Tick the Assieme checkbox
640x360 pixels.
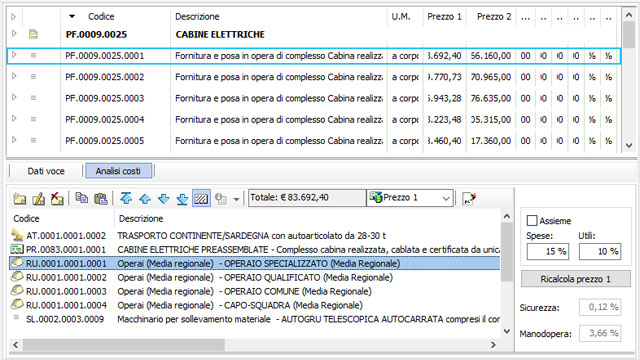532,221
